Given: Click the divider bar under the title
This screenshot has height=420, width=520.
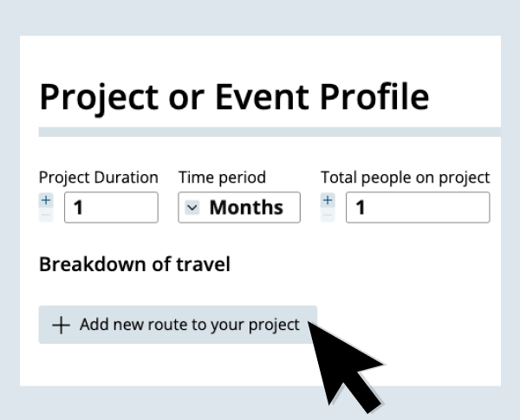Looking at the screenshot, I should 270,132.
